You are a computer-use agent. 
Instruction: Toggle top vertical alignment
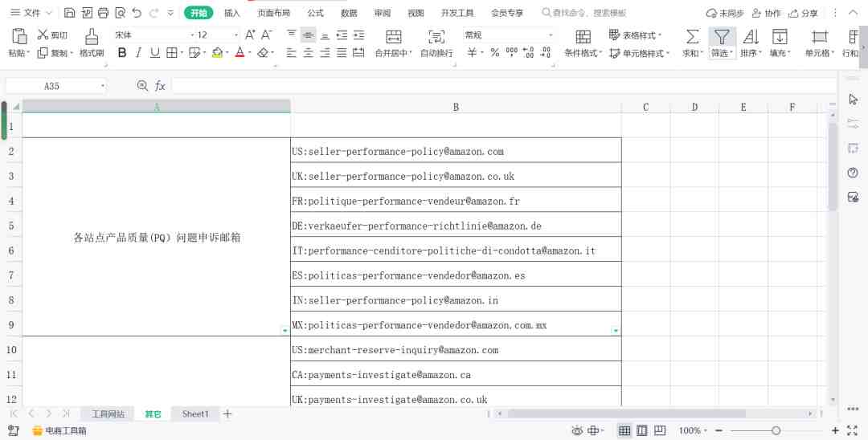pyautogui.click(x=291, y=35)
